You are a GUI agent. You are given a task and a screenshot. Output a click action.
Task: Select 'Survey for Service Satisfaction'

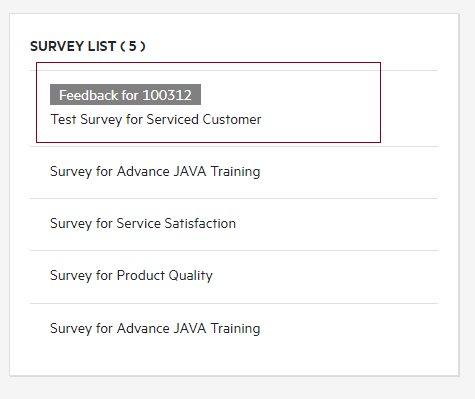point(143,224)
